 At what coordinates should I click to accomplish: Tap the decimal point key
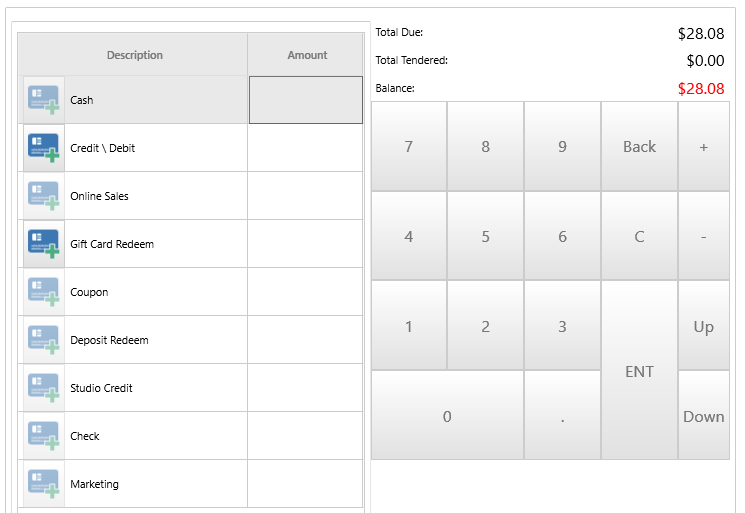tap(562, 416)
